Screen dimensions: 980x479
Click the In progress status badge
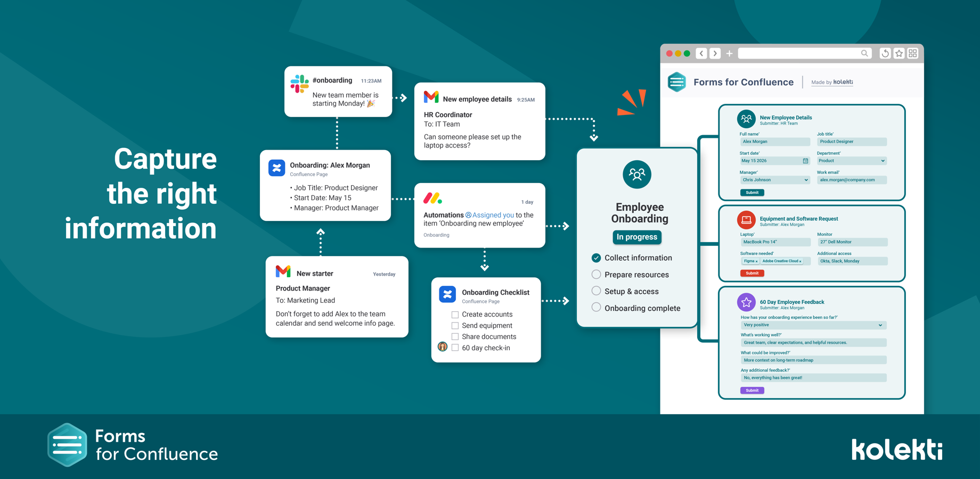(x=637, y=237)
